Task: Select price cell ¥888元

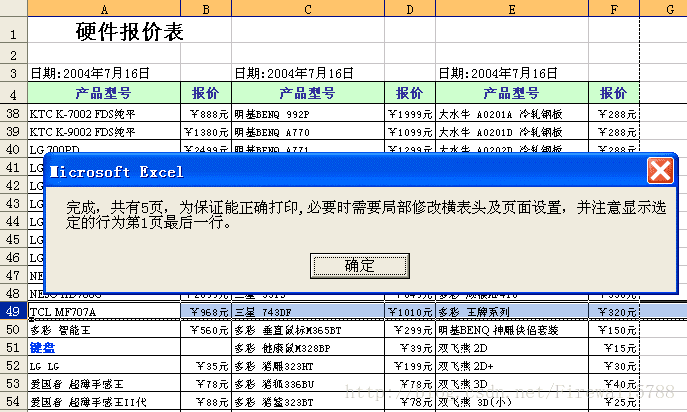Action: tap(206, 114)
